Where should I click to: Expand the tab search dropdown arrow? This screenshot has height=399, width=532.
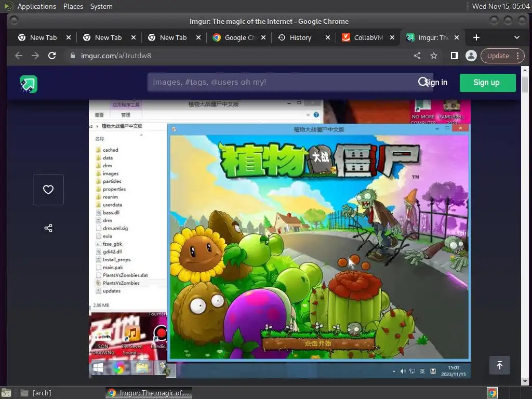click(517, 37)
